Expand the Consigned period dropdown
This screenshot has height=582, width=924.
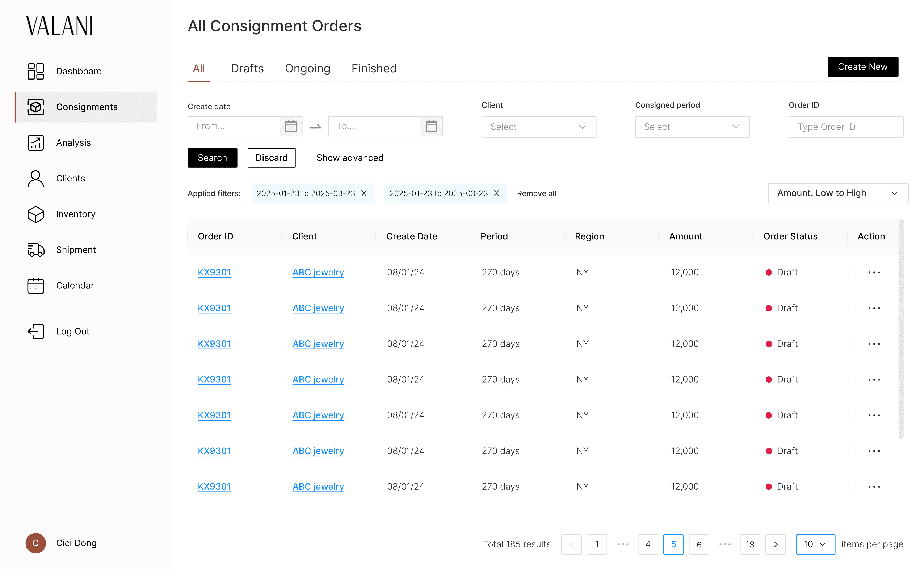click(692, 127)
